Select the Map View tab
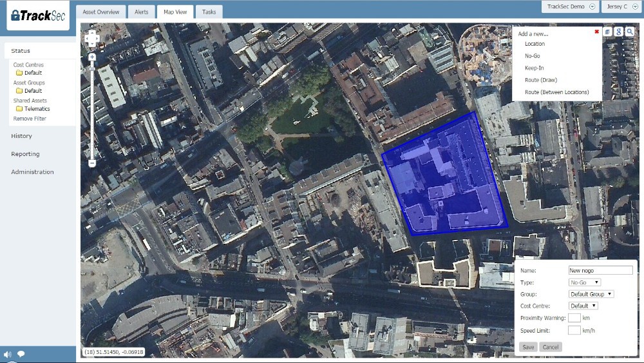The height and width of the screenshot is (363, 644). click(x=175, y=12)
